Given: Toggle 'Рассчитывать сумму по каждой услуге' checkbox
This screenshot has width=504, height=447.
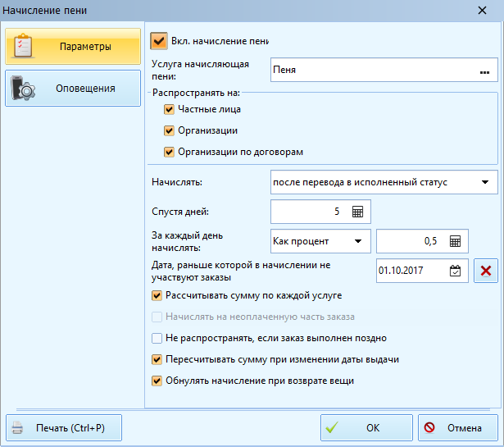Looking at the screenshot, I should (x=157, y=295).
